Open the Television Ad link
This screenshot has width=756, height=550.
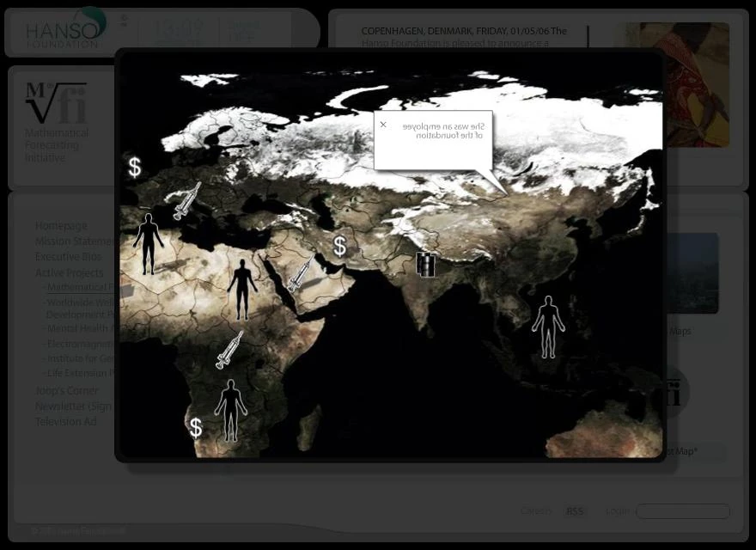pyautogui.click(x=65, y=422)
